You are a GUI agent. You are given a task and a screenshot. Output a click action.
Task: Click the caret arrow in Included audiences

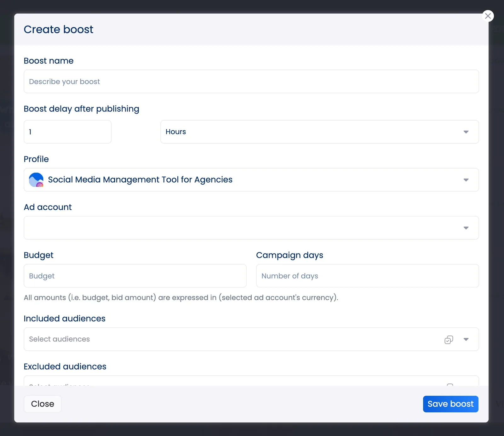tap(466, 339)
